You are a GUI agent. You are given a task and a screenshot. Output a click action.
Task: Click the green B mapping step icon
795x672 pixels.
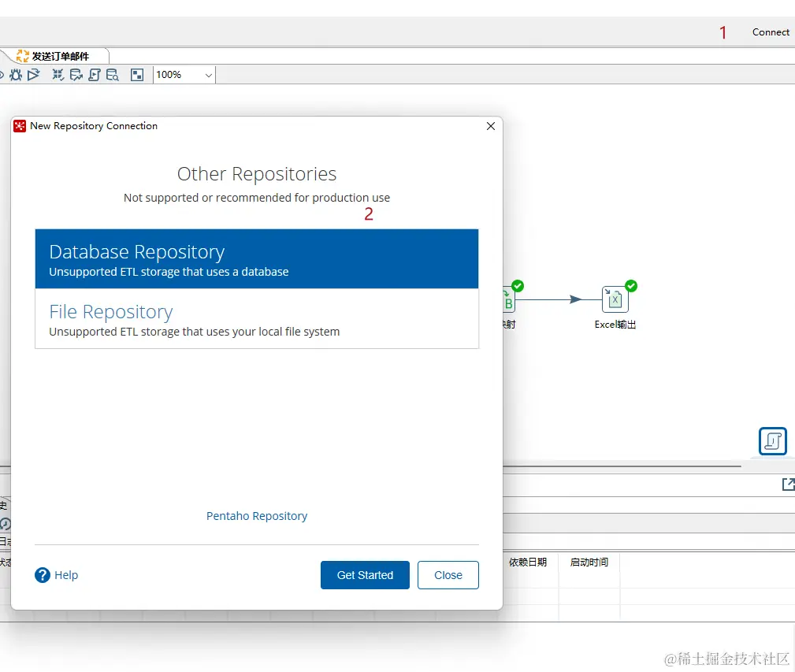(508, 300)
